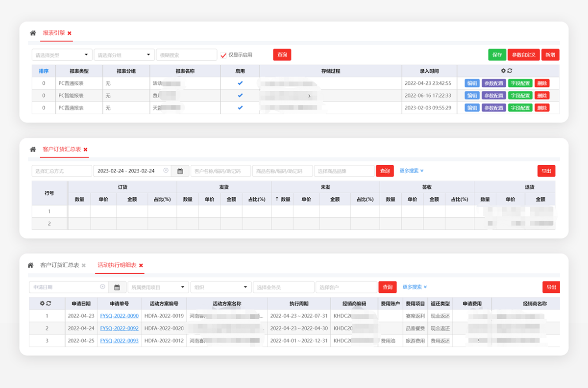The width and height of the screenshot is (588, 388).
Task: Sort by the 未发 数量 column header
Action: tap(283, 199)
